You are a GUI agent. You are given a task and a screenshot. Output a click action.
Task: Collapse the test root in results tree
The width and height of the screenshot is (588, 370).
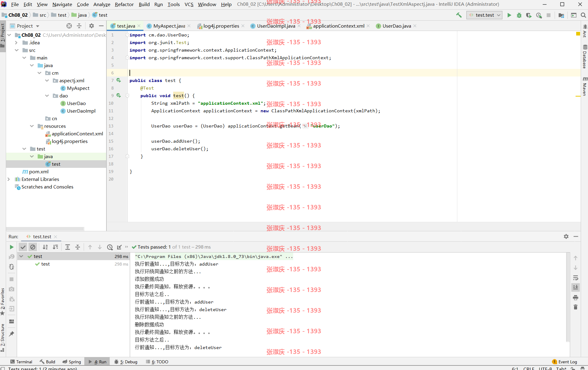(22, 256)
